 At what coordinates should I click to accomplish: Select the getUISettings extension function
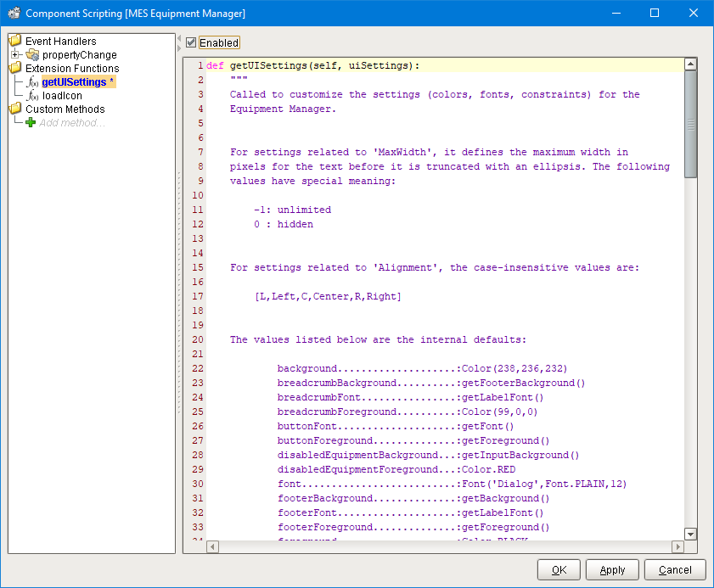(x=74, y=82)
